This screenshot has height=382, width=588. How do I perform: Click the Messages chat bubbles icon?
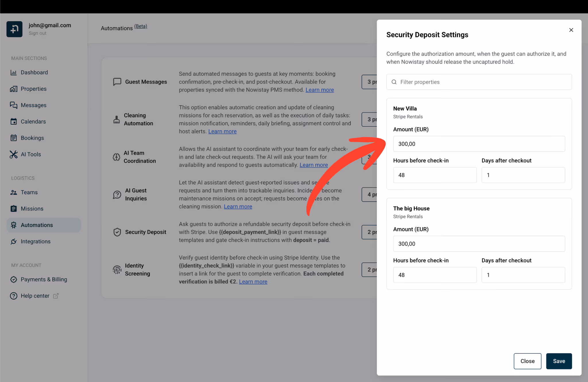click(x=13, y=105)
